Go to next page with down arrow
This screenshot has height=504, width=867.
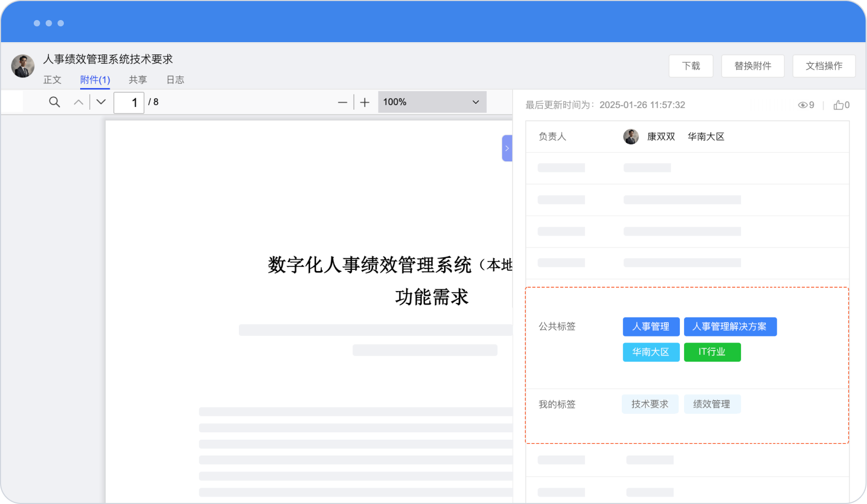(x=101, y=102)
